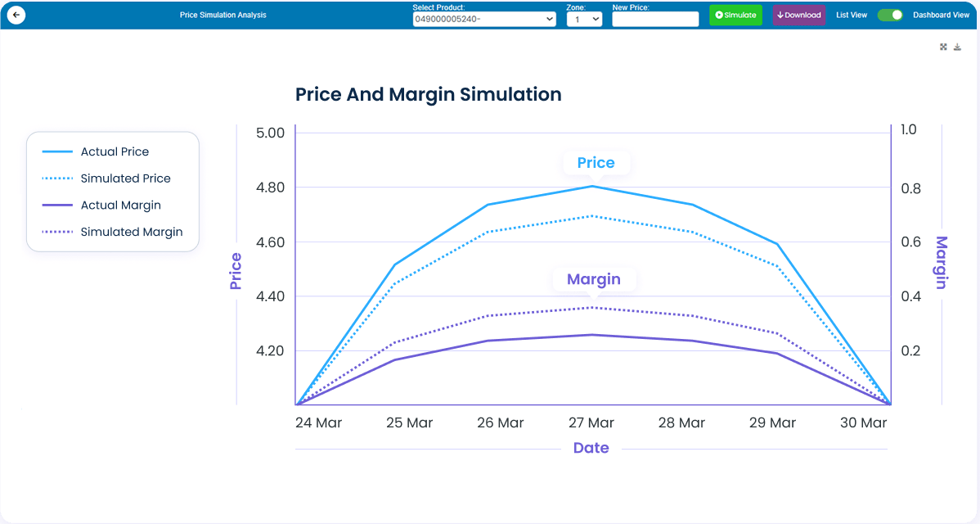Toggle the Simulated Margin legend entry

(131, 232)
